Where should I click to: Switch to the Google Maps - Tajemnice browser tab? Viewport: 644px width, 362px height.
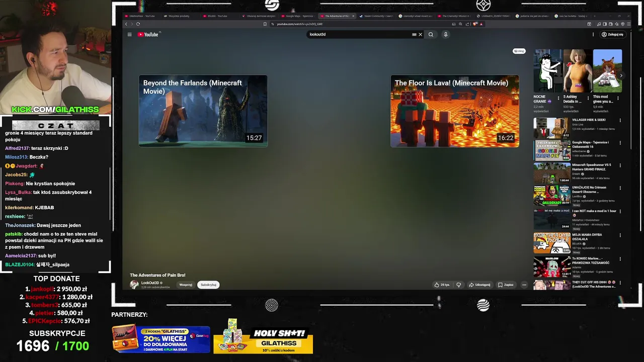(299, 16)
